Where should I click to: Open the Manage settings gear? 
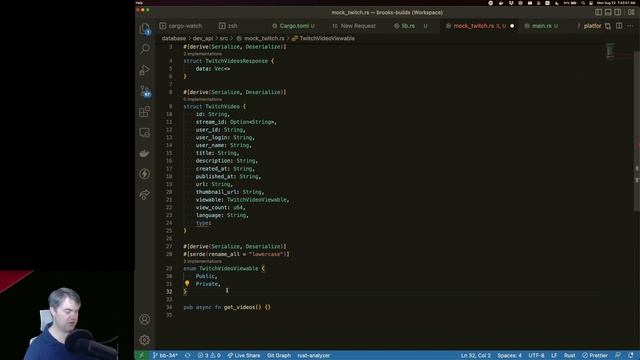tap(144, 340)
